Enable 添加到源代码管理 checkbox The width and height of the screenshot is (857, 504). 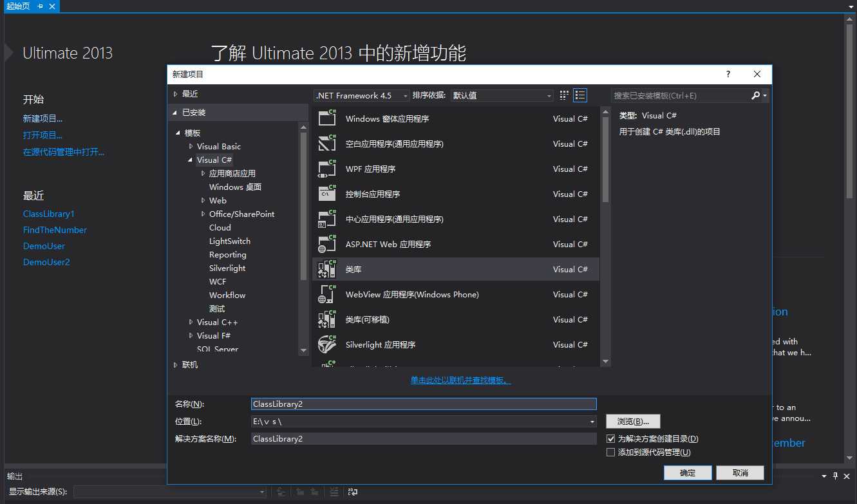tap(611, 452)
